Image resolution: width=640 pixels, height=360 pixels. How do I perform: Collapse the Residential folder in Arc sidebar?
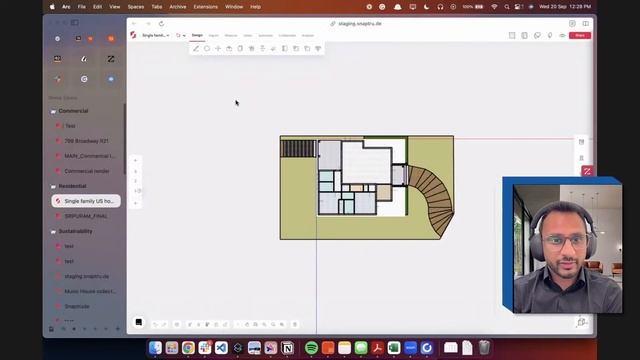pyautogui.click(x=53, y=186)
